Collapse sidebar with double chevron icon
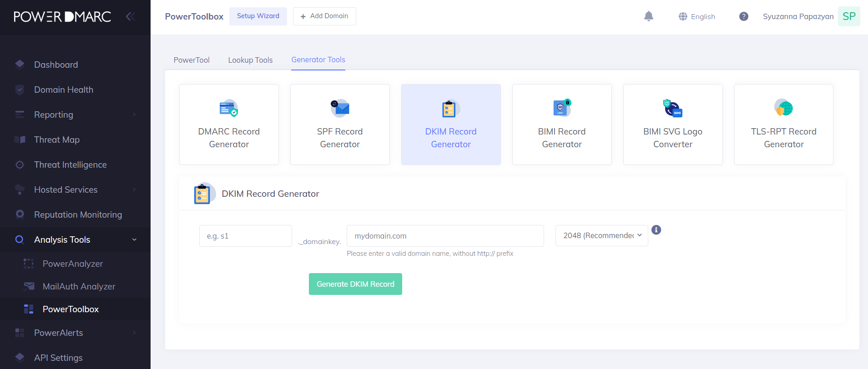 (130, 17)
